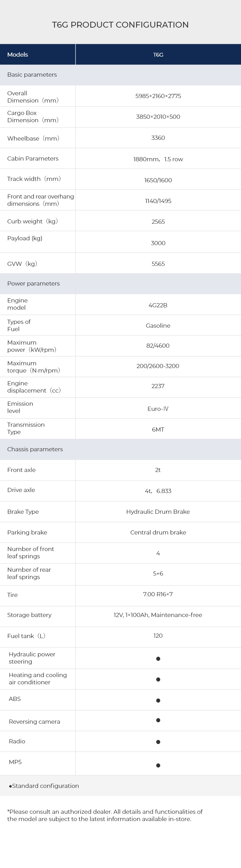Select the T6G column header

158,55
